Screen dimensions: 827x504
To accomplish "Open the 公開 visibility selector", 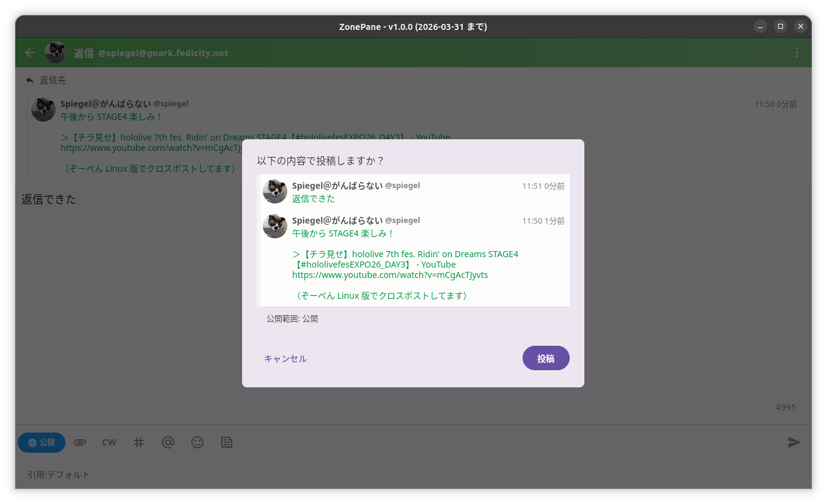I will (x=42, y=442).
